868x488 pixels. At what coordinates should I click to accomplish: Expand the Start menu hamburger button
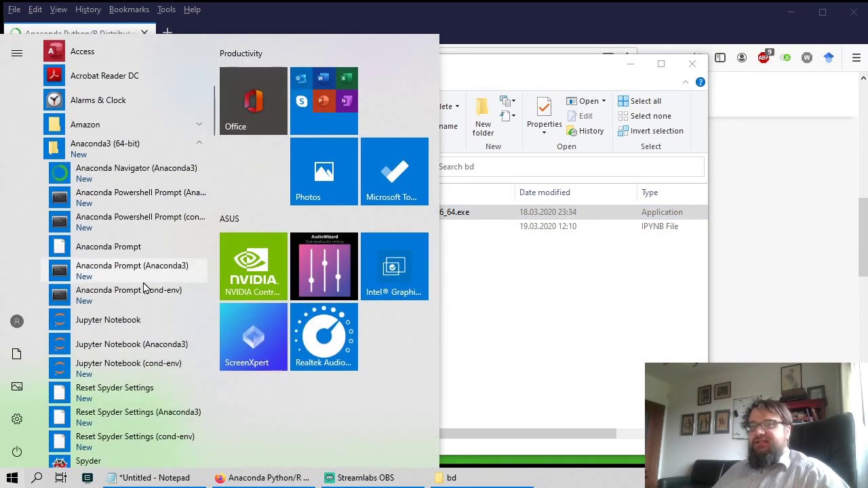tap(17, 53)
